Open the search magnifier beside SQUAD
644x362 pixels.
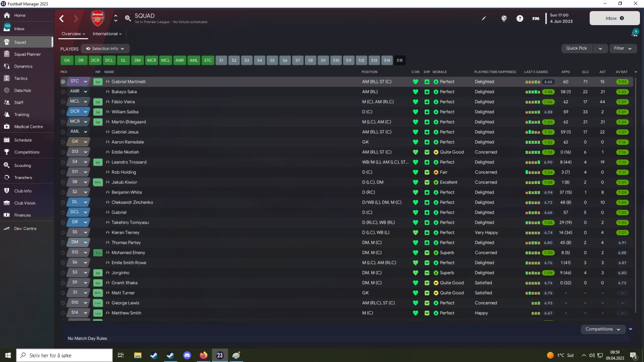(128, 19)
